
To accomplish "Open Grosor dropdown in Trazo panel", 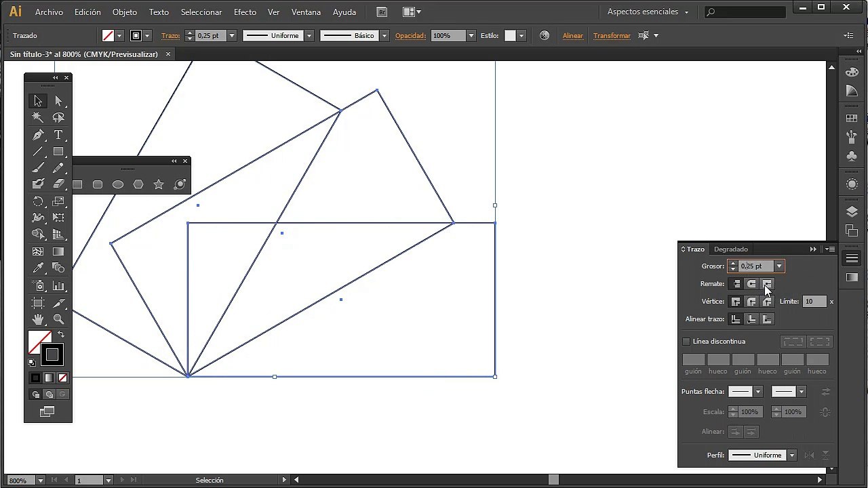I will 779,266.
